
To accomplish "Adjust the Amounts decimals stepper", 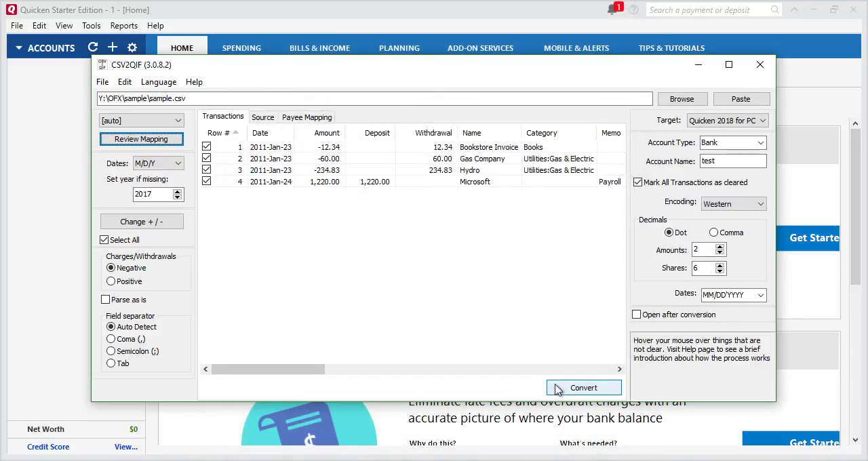I will (719, 249).
